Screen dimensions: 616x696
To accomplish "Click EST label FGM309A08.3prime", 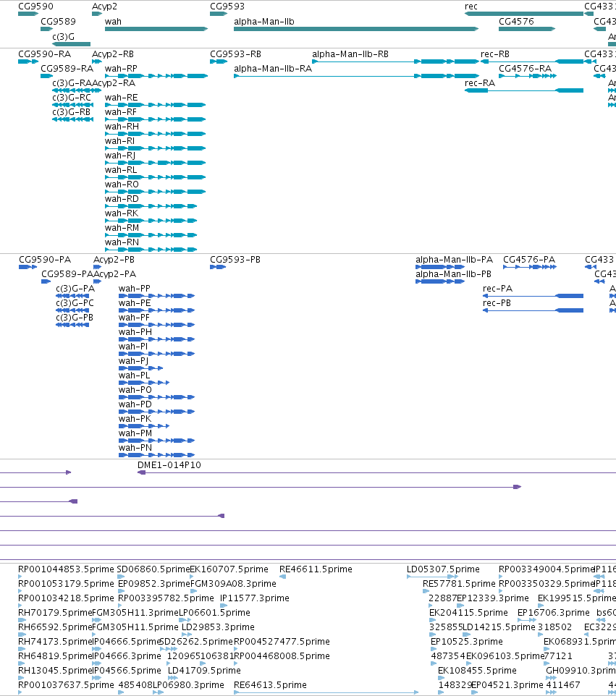I will coord(233,584).
